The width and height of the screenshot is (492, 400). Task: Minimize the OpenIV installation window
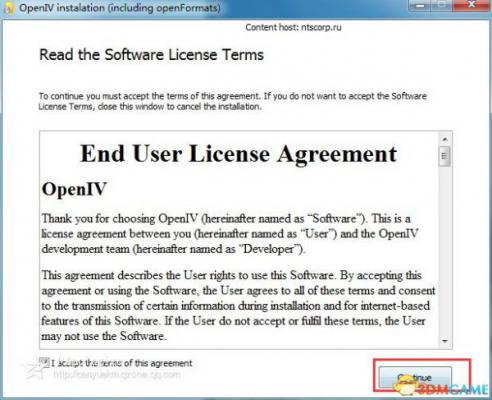click(419, 5)
